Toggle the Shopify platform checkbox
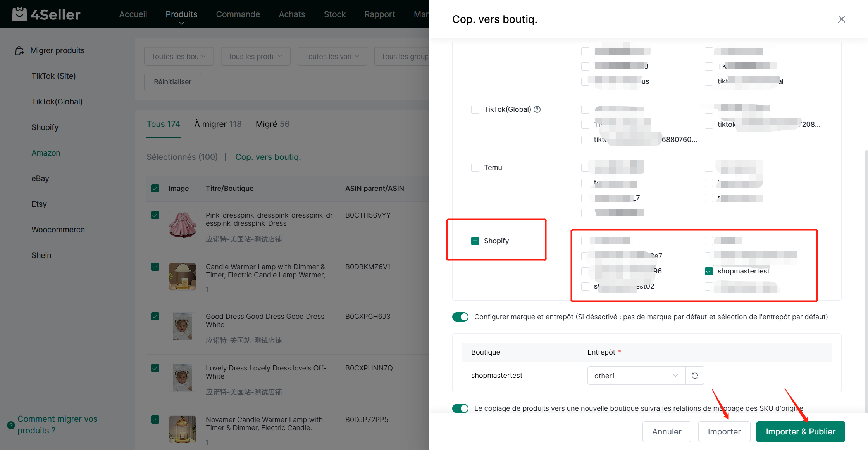 click(x=475, y=241)
